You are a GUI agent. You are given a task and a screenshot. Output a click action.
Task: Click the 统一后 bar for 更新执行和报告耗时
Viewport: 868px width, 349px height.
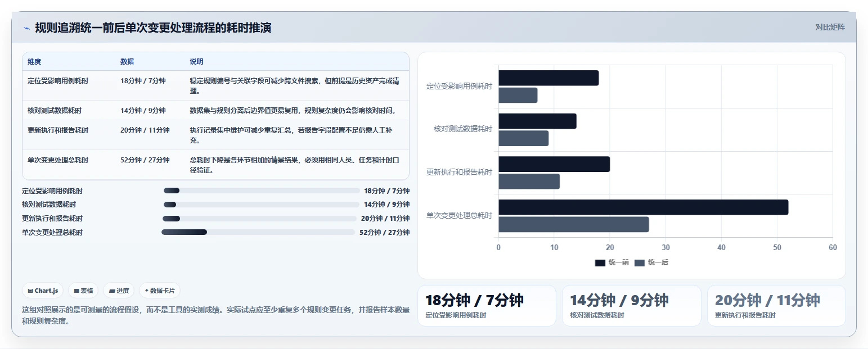[529, 182]
